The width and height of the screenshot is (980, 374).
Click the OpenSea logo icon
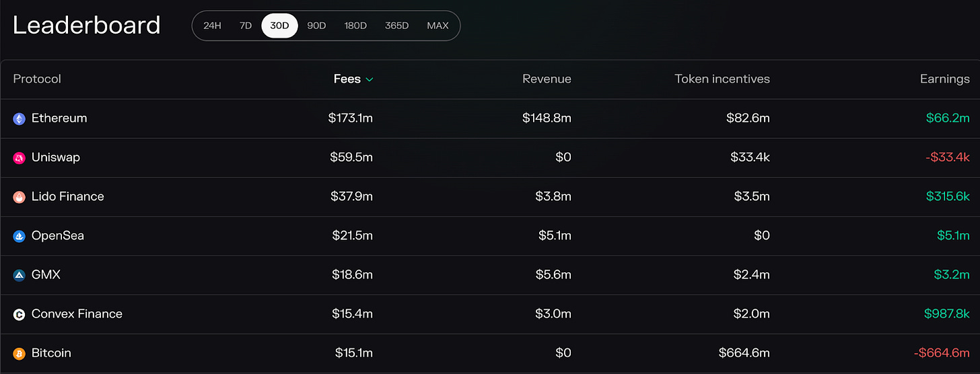[19, 236]
